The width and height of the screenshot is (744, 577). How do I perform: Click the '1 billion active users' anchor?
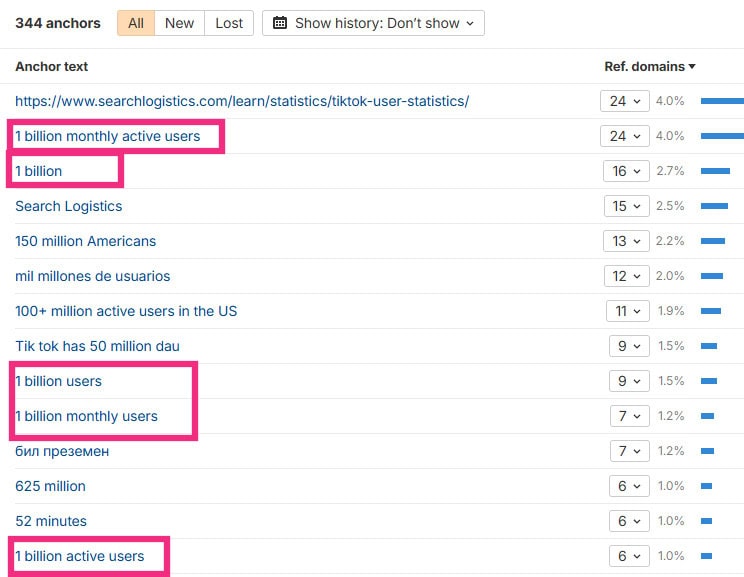coord(80,556)
